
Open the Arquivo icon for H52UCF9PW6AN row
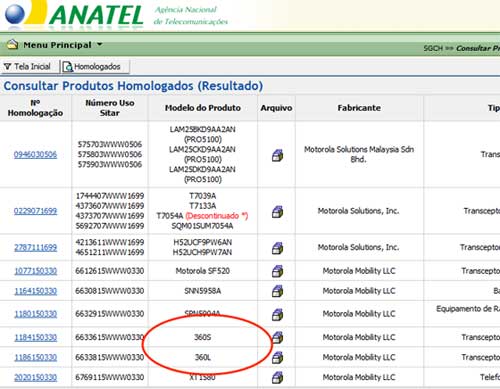pyautogui.click(x=277, y=248)
